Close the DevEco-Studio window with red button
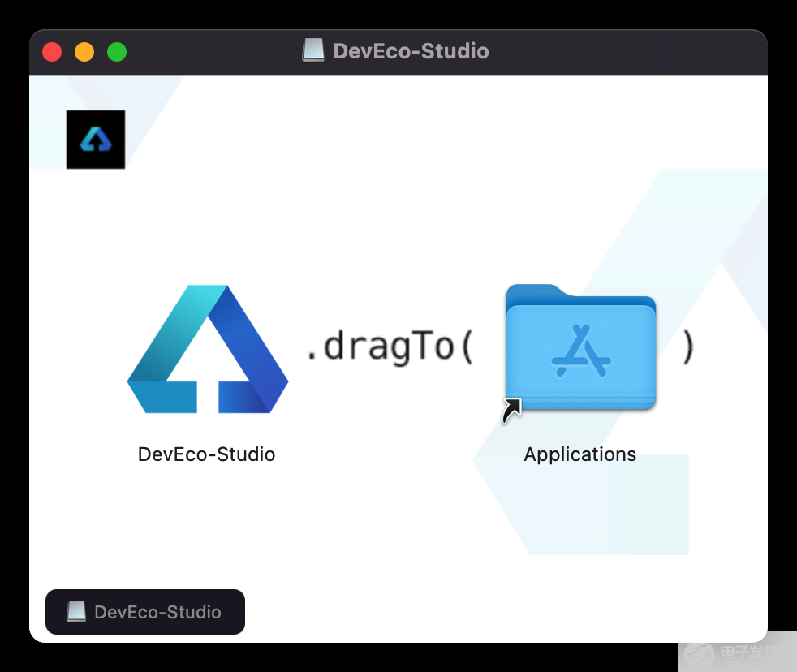This screenshot has height=672, width=797. 52,52
